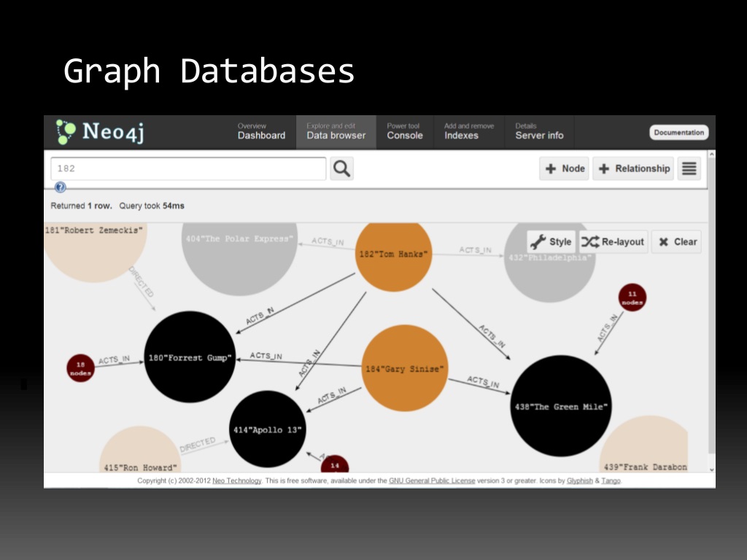Image resolution: width=747 pixels, height=560 pixels.
Task: Open the Documentation button
Action: point(679,133)
